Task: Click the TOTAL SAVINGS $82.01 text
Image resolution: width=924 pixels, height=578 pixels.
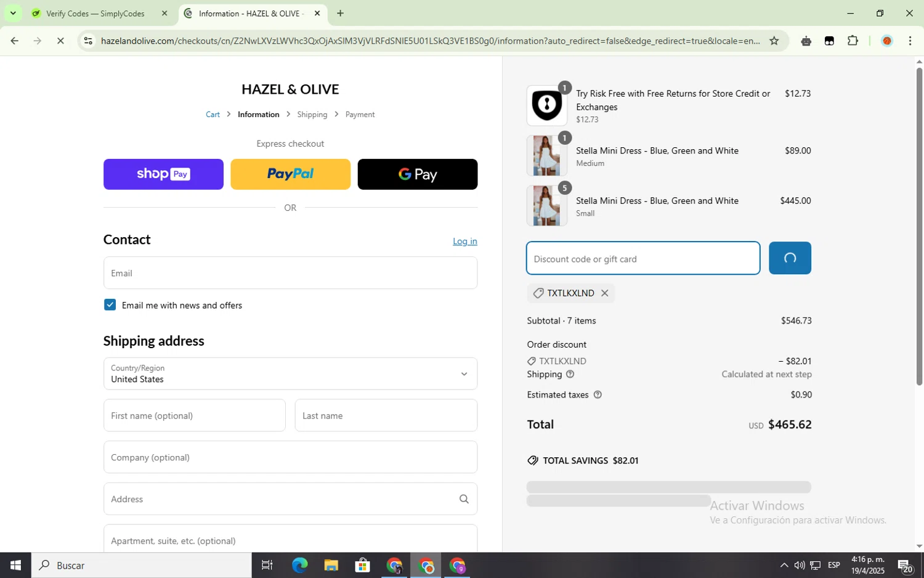Action: tap(590, 460)
